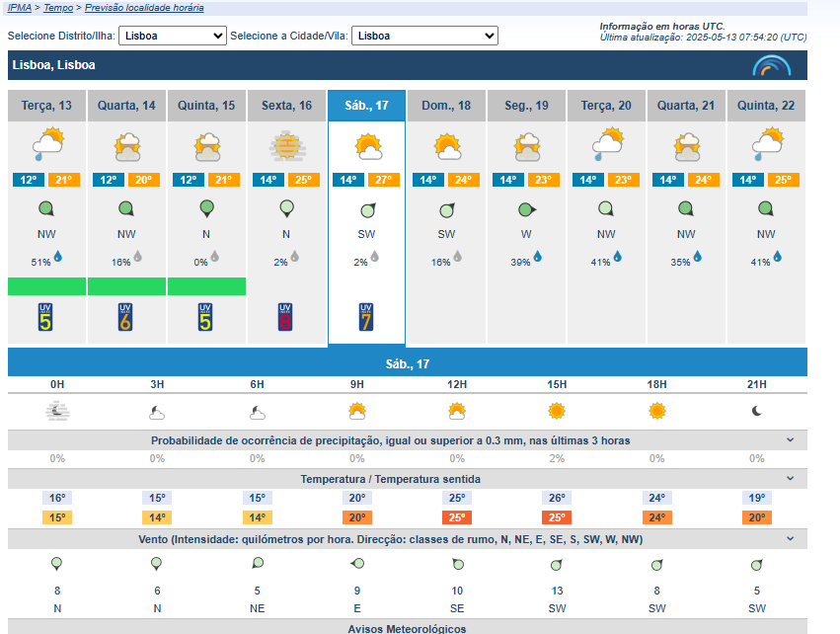Select the Quarta, 21 day tab
The image size is (840, 634).
[x=686, y=106]
